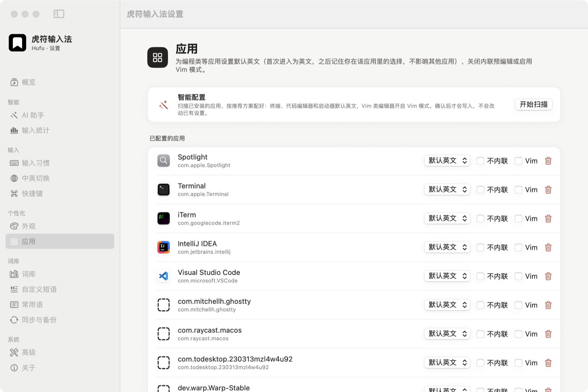Click the iTerm app icon

click(164, 218)
